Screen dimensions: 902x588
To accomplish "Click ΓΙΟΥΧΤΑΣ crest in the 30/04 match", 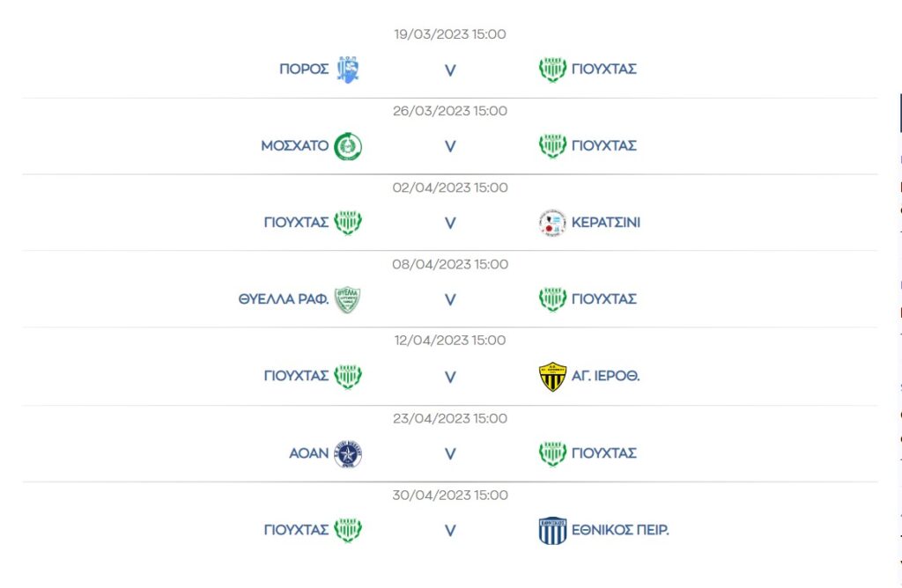I will 348,530.
